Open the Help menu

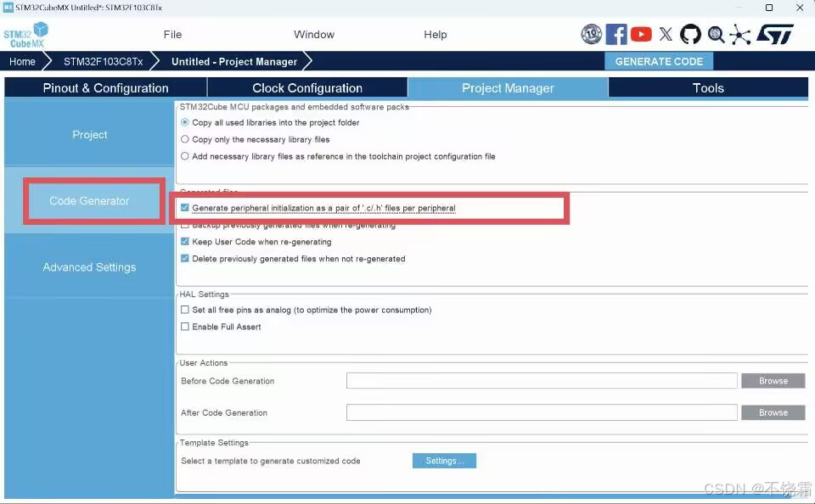(x=435, y=34)
